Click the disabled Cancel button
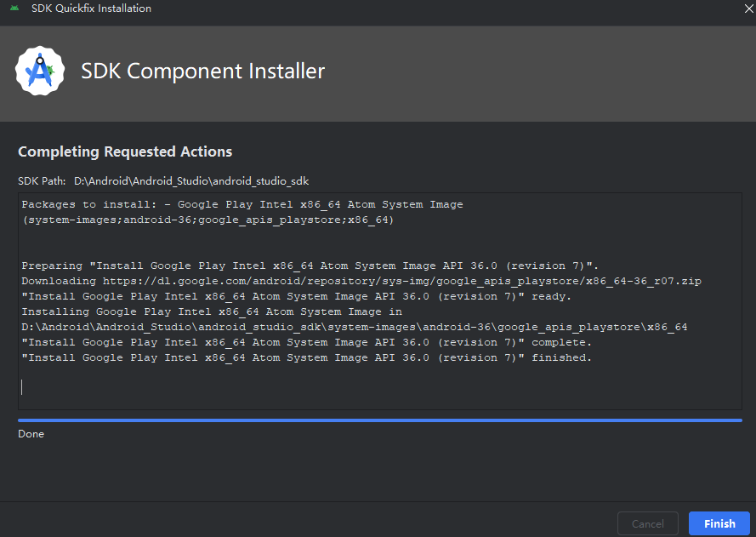Viewport: 756px width, 537px height. (x=647, y=523)
